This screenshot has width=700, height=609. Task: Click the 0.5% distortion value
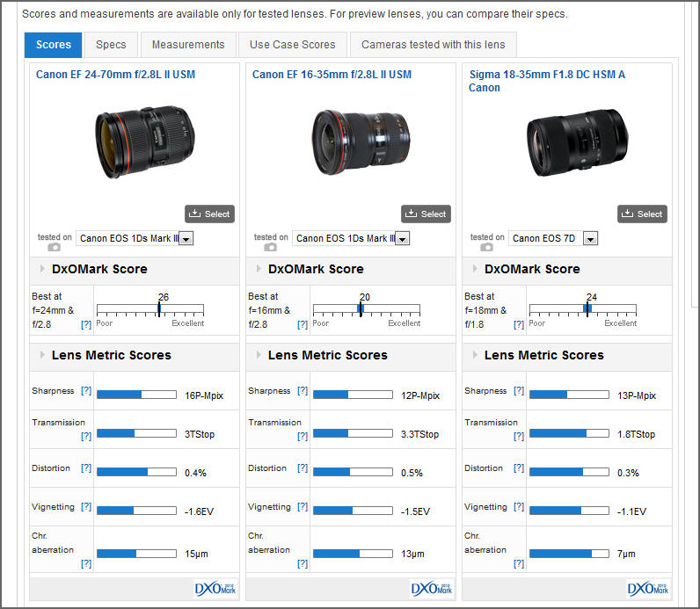(412, 473)
